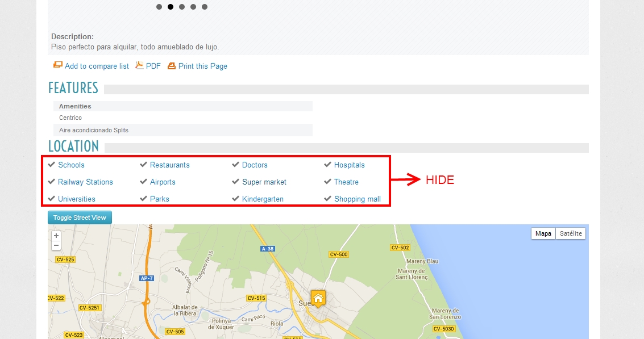The height and width of the screenshot is (339, 644).
Task: Click the Toggle Street View button
Action: [x=80, y=217]
